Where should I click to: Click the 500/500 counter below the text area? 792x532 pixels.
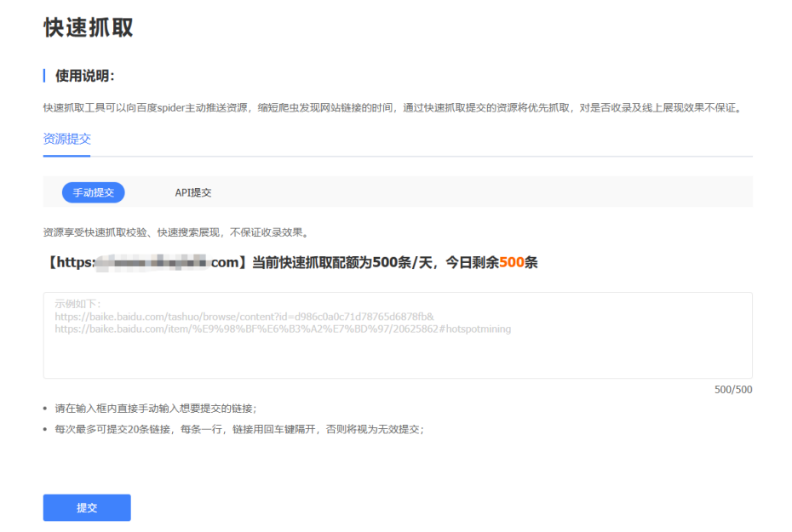(x=732, y=390)
